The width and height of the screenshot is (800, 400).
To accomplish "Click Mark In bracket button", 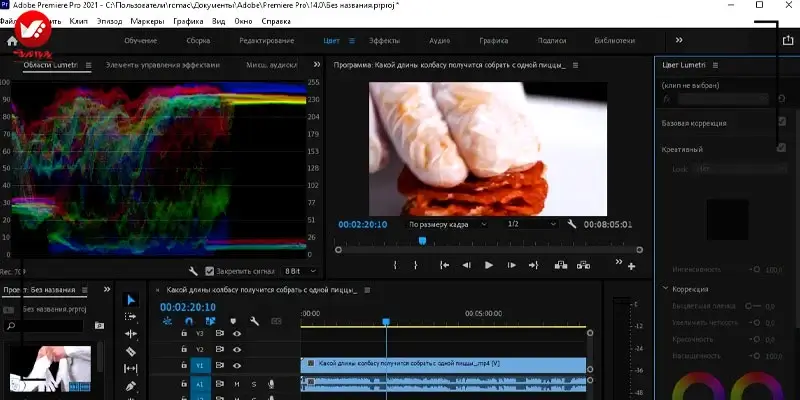I will click(395, 265).
